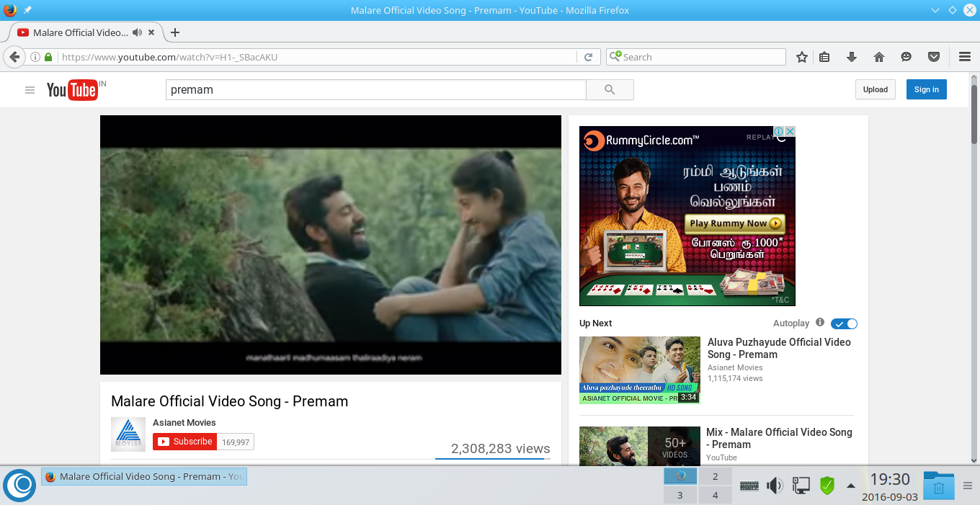Open the bookmarks list icon

click(825, 57)
